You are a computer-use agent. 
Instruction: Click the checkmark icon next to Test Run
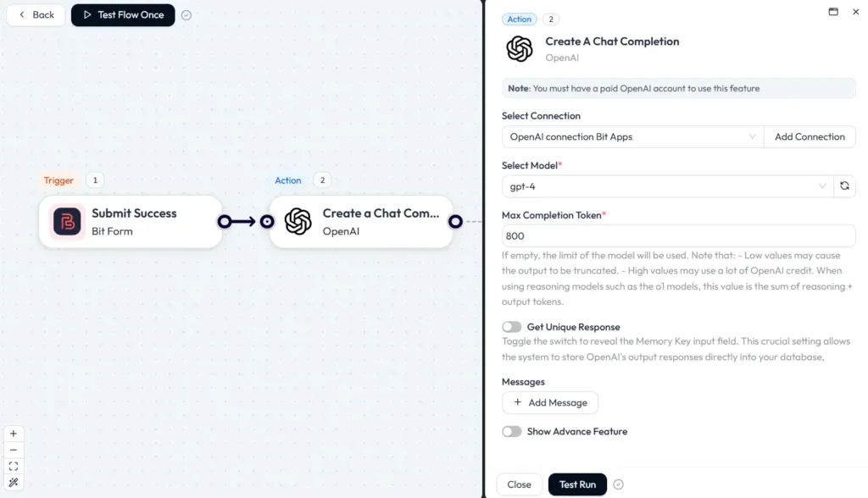click(x=618, y=484)
